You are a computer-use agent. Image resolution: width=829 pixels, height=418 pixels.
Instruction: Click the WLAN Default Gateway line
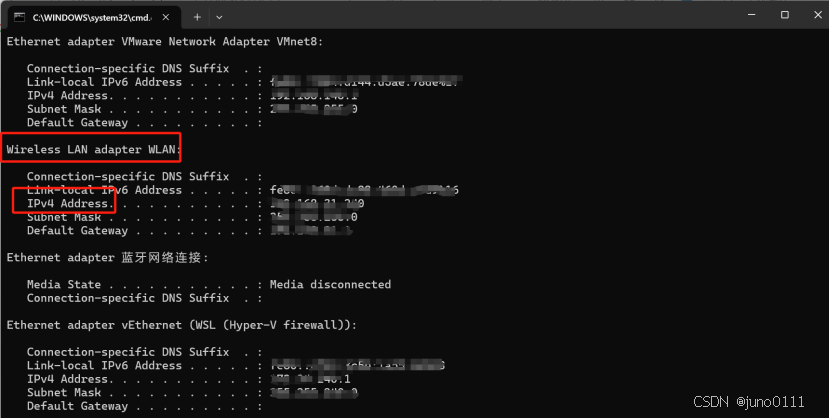[x=189, y=230]
